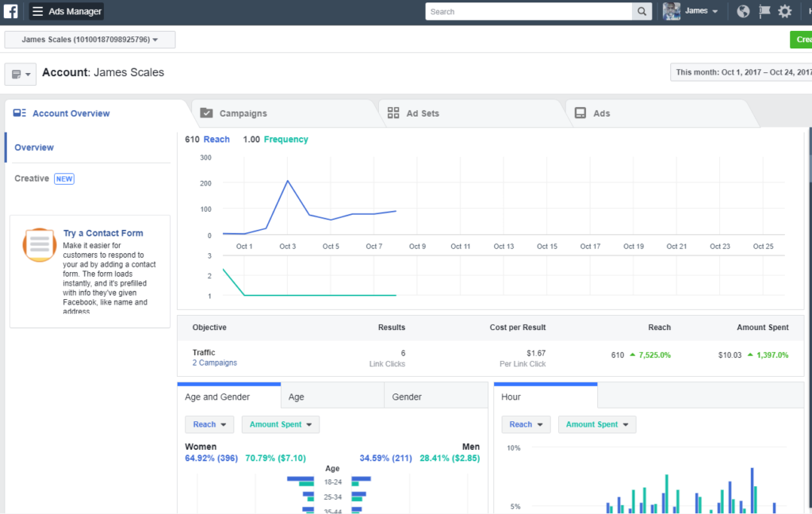The height and width of the screenshot is (514, 812).
Task: Open the This month date range picker
Action: pos(741,72)
